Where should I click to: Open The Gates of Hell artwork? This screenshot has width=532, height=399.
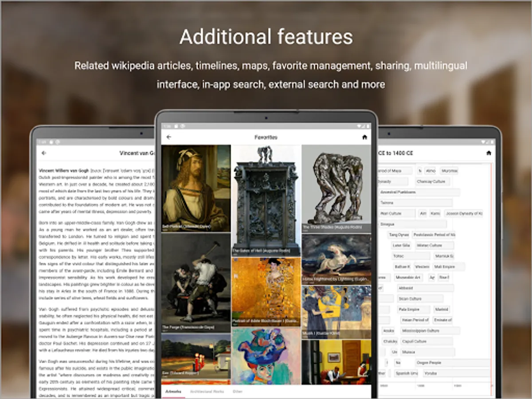266,200
